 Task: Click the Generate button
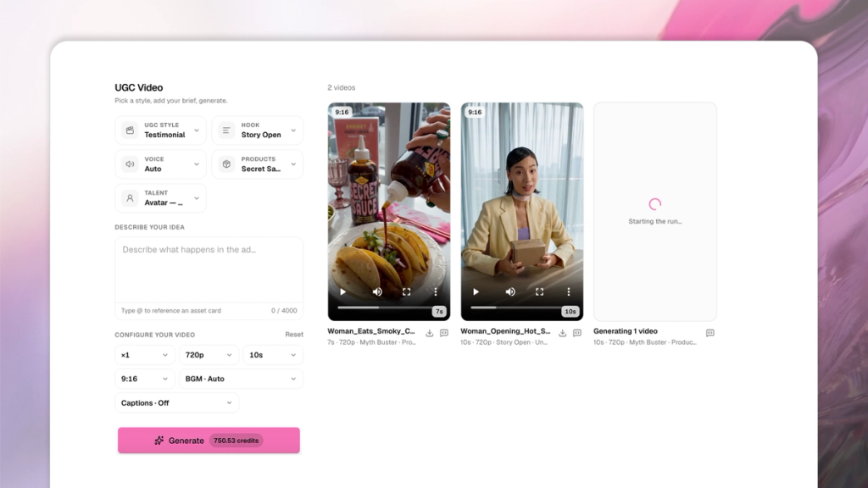[x=209, y=441]
